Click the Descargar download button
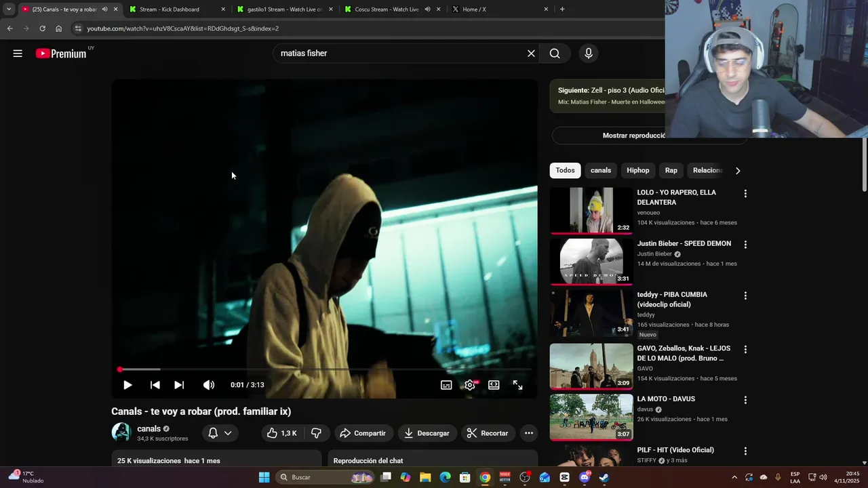Image resolution: width=868 pixels, height=488 pixels. (x=427, y=433)
